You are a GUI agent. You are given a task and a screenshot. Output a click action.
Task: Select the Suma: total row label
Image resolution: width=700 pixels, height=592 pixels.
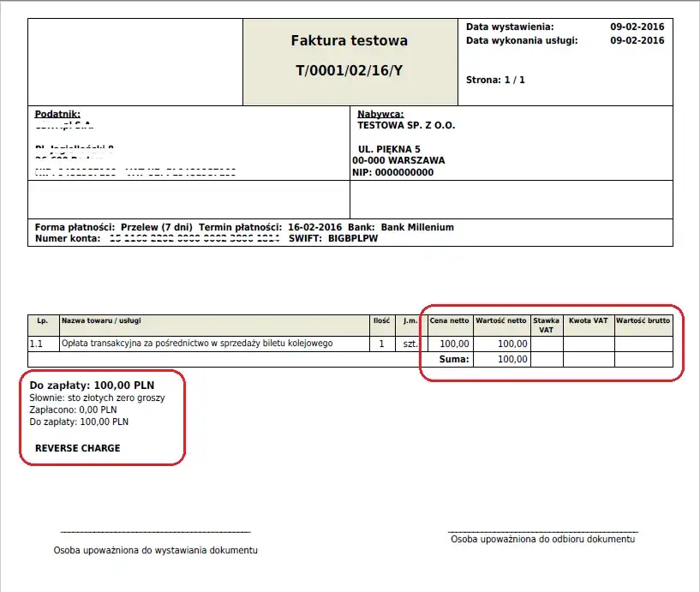pyautogui.click(x=454, y=359)
